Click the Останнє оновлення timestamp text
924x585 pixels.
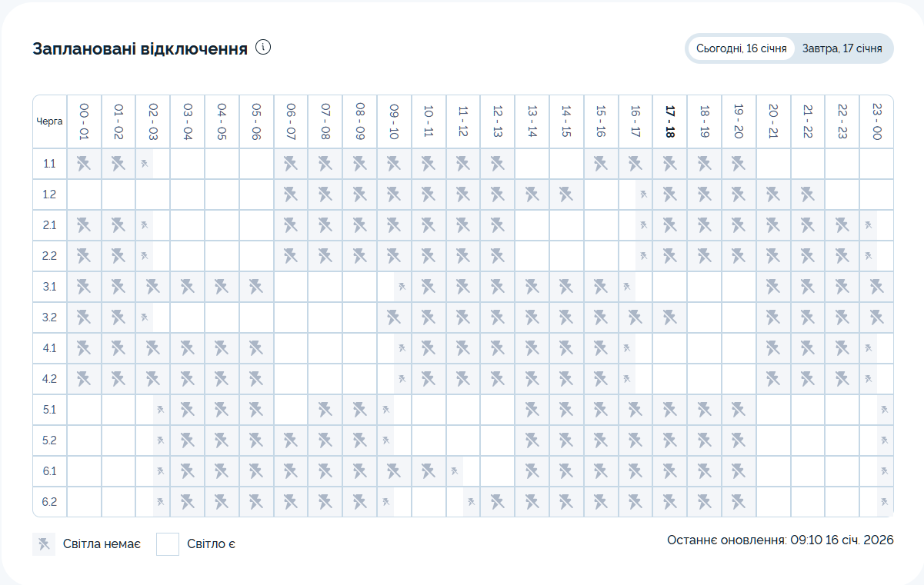(780, 540)
